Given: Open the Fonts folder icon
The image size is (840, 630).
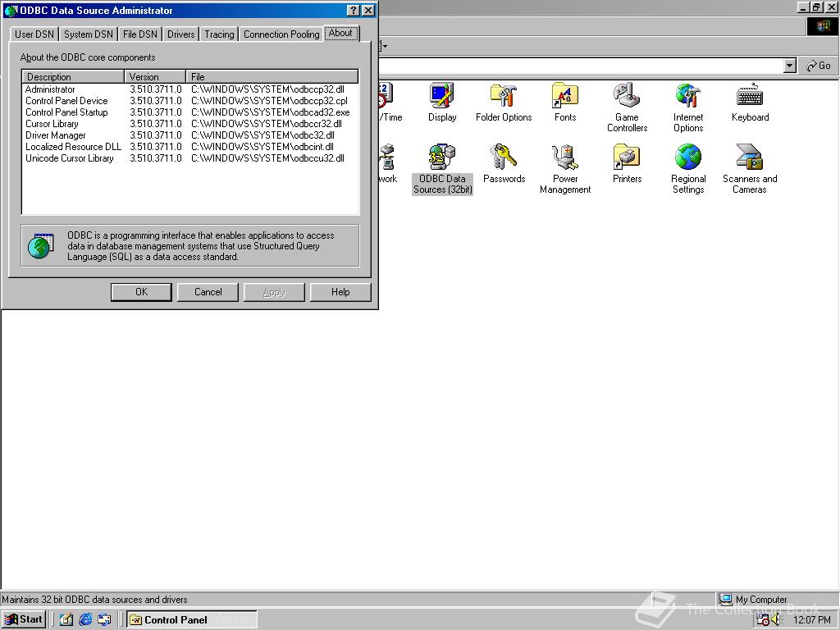Looking at the screenshot, I should click(565, 103).
